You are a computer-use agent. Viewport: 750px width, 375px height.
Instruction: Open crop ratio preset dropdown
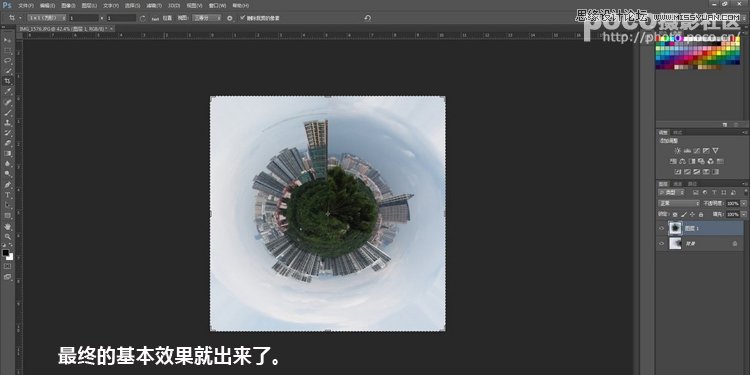pyautogui.click(x=47, y=18)
